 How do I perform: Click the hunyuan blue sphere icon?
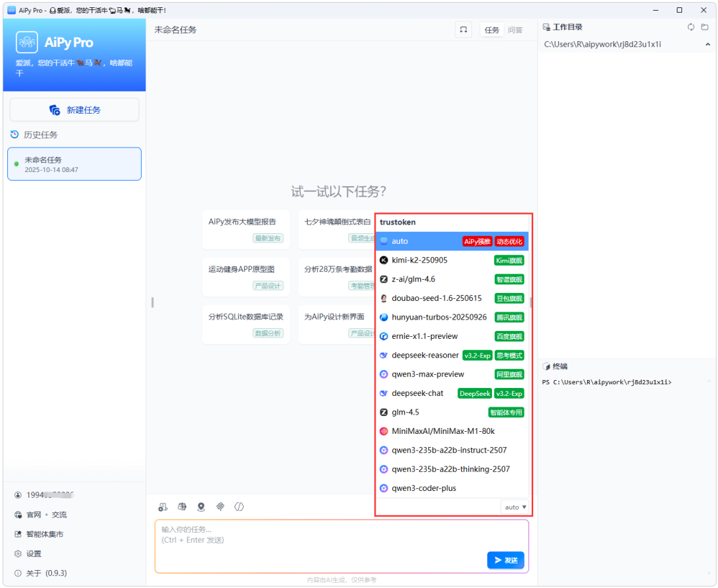coord(384,317)
